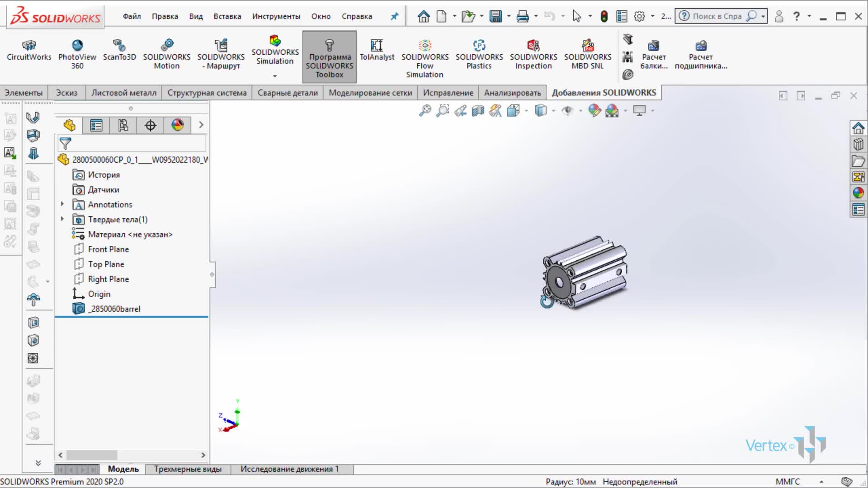Open the Display Style dropdown arrow
Viewport: 868px width, 488px height.
coord(553,111)
